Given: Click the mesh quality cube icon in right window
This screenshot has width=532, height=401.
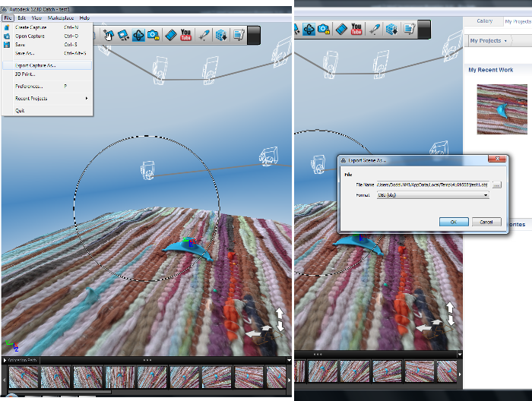Looking at the screenshot, I should (392, 30).
